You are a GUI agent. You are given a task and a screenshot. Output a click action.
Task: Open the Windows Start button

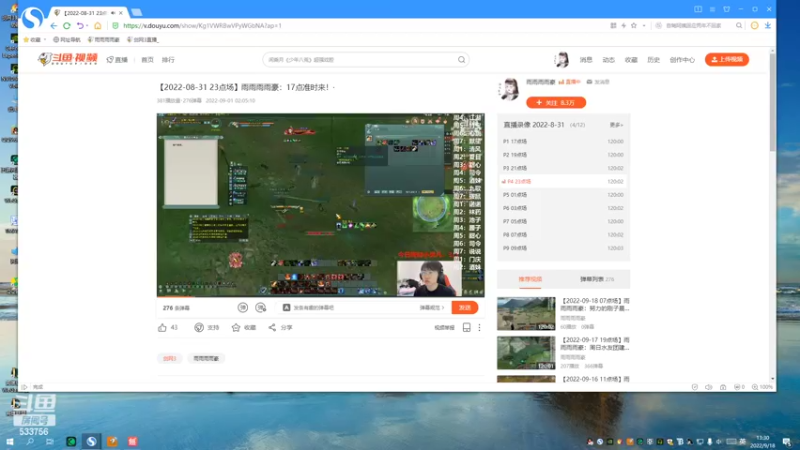tap(9, 441)
